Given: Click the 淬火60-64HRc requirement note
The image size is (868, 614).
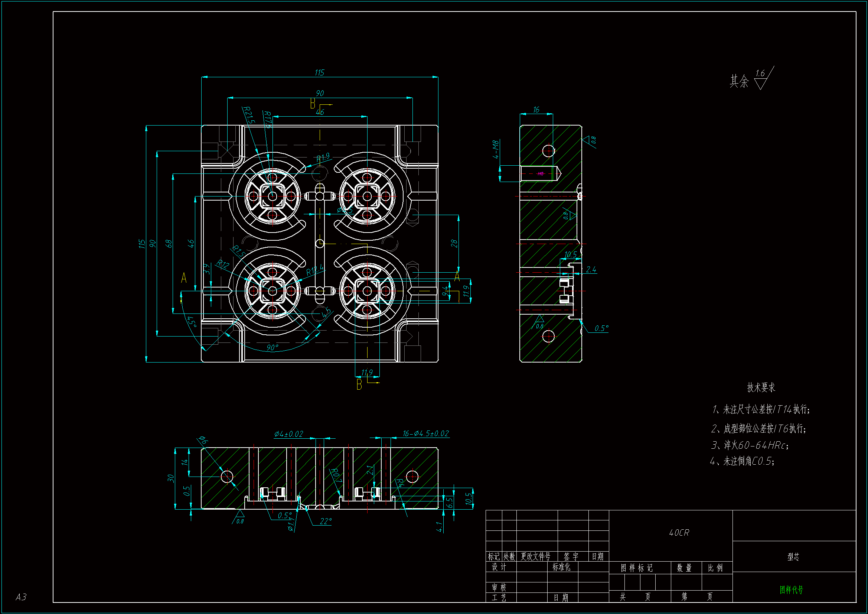Looking at the screenshot, I should (750, 445).
